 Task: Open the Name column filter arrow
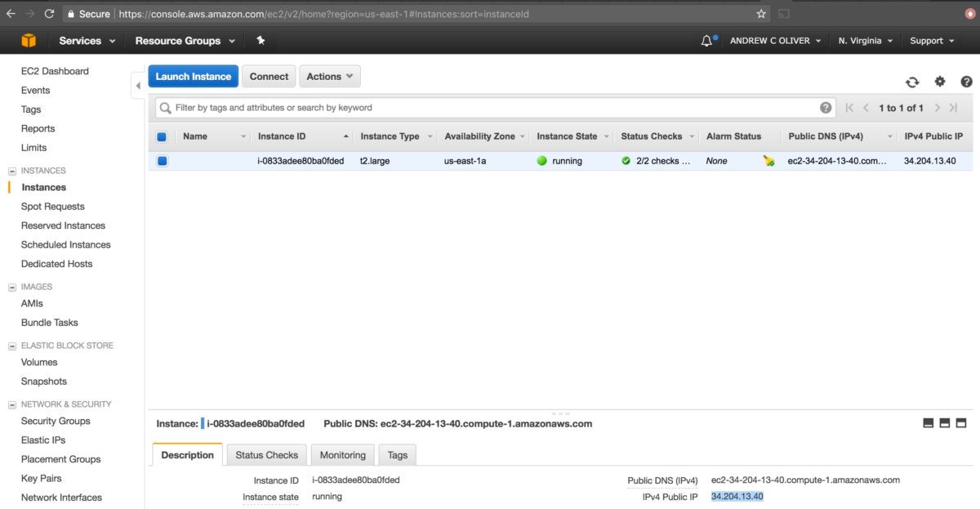pos(243,136)
